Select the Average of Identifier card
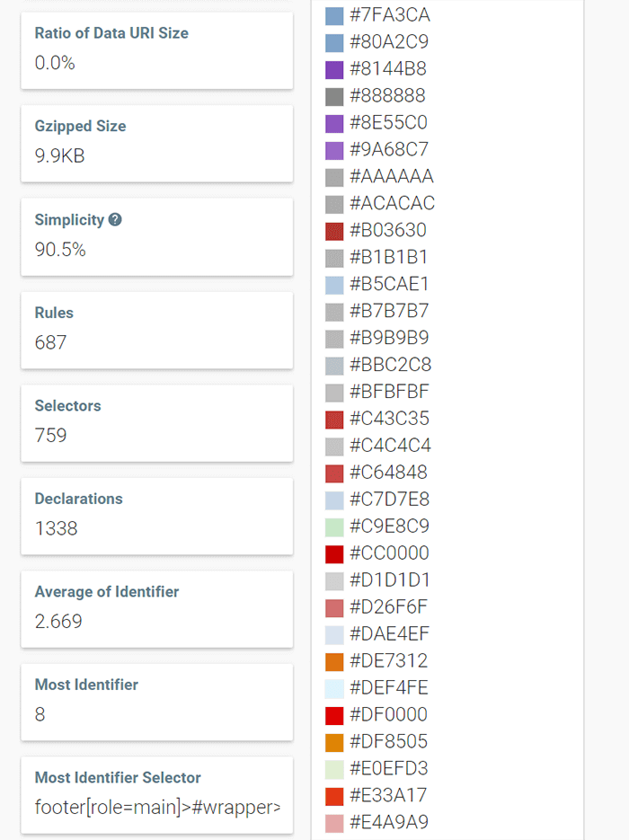The image size is (629, 840). [x=156, y=607]
